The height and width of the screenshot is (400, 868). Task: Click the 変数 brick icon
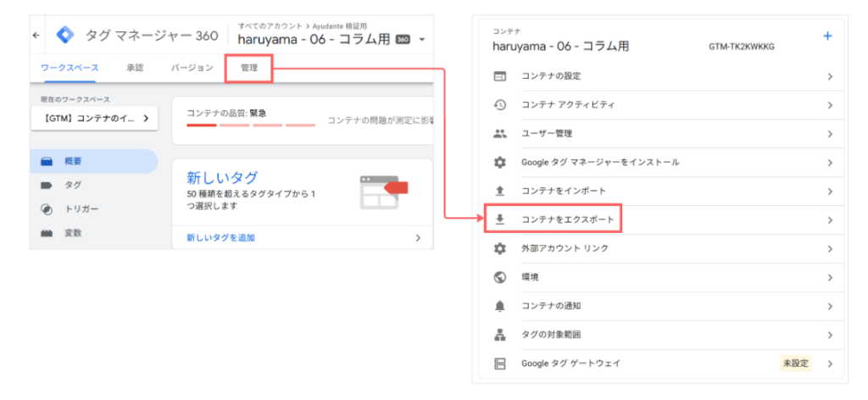(47, 233)
